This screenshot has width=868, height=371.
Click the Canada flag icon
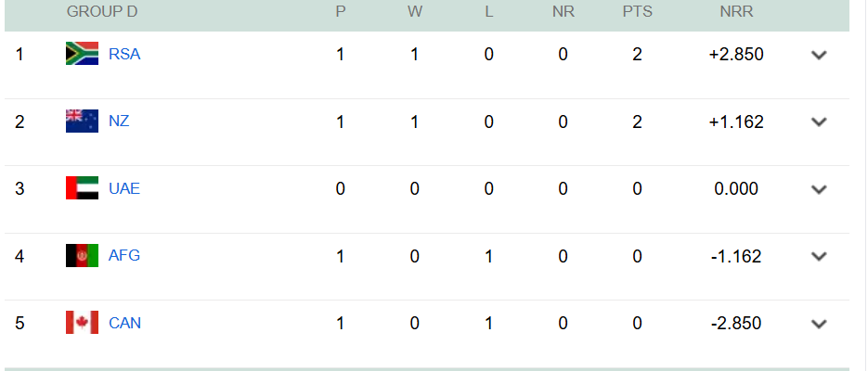click(x=82, y=323)
